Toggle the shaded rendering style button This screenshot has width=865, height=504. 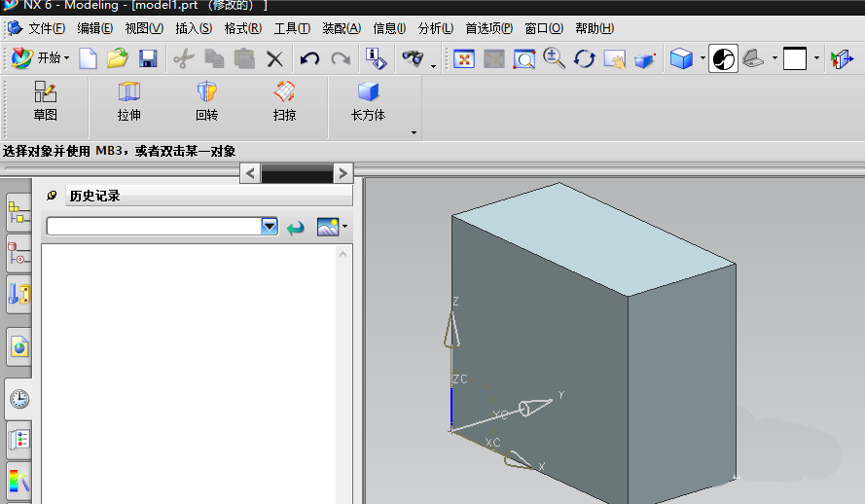pos(723,59)
